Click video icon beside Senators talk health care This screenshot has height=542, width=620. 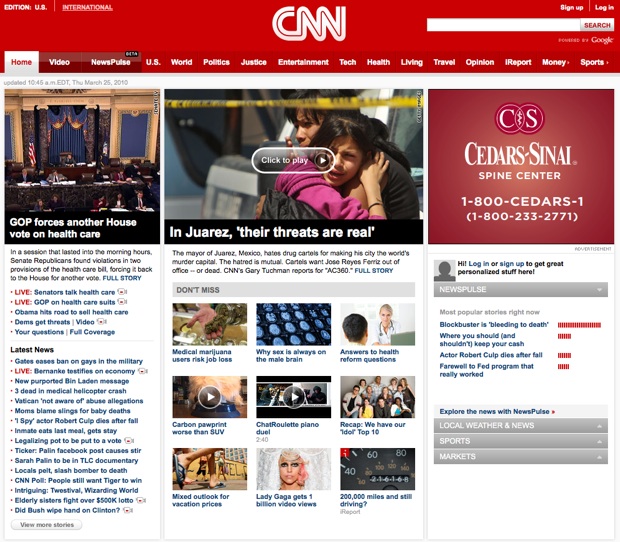point(121,292)
